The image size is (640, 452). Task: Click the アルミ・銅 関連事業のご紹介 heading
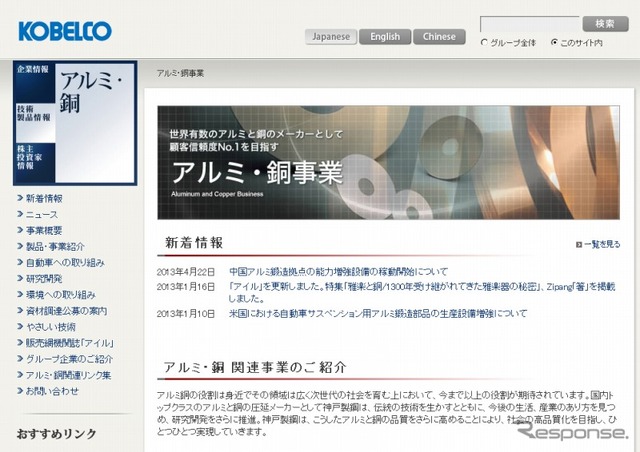[x=255, y=367]
